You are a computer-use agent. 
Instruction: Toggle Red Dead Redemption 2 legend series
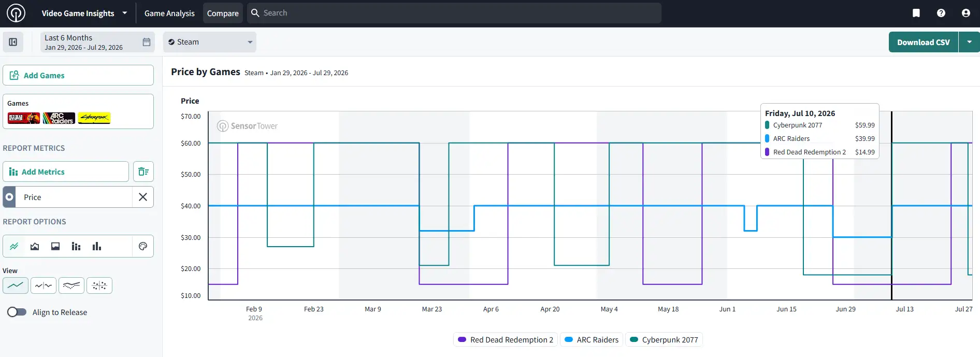coord(506,339)
